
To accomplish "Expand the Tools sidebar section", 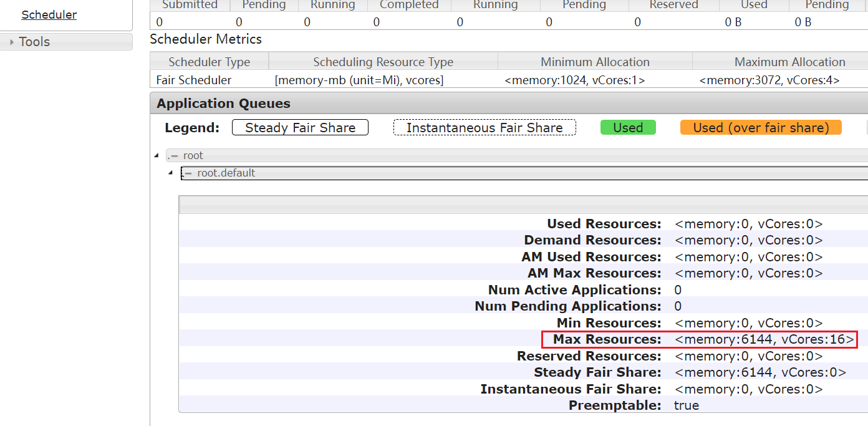I will click(34, 42).
